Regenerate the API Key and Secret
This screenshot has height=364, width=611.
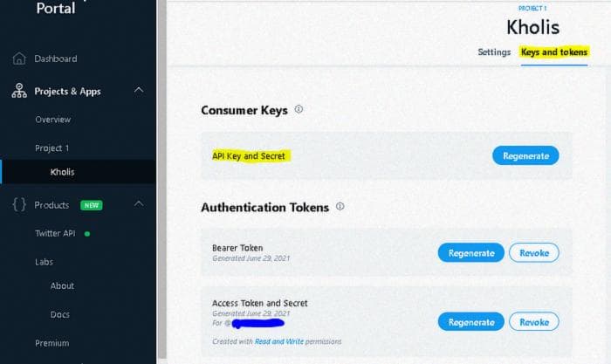click(x=525, y=155)
